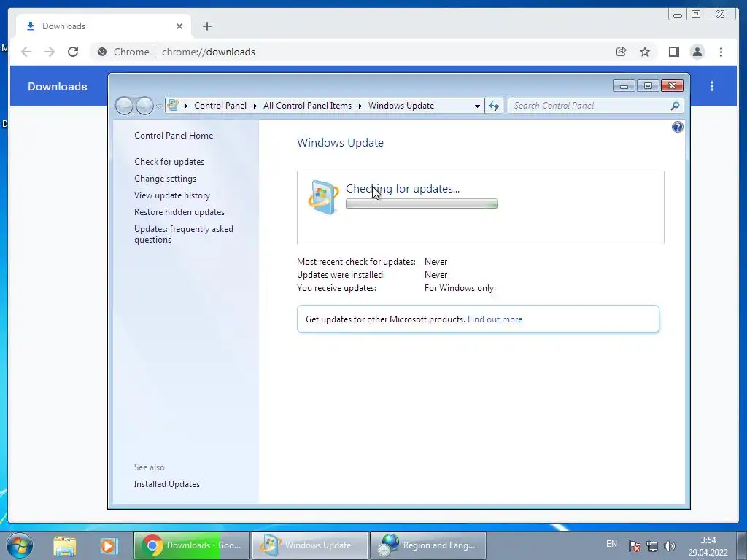The image size is (747, 560).
Task: Switch to Windows Update taskbar button
Action: click(x=310, y=545)
